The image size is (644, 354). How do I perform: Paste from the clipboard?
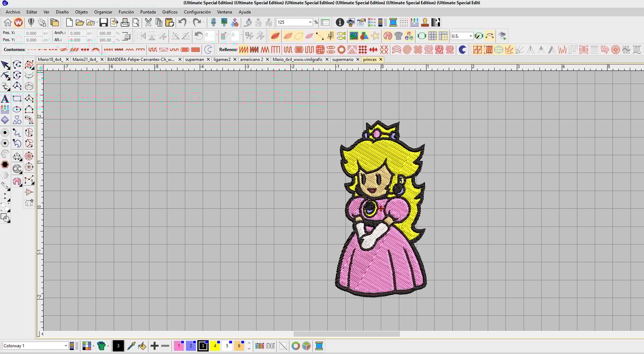pyautogui.click(x=170, y=22)
